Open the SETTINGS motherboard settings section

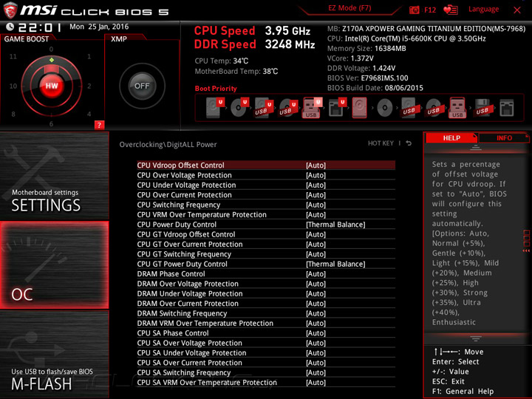tap(54, 176)
